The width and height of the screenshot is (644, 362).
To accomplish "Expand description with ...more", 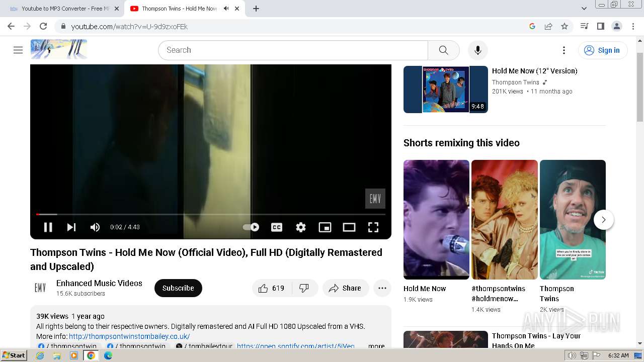I will click(x=376, y=346).
